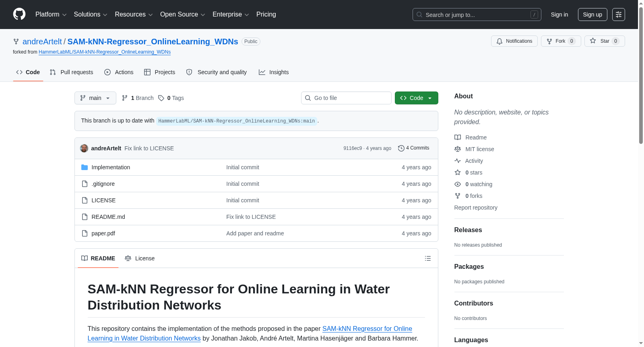Click the paper.pdf file icon
Screen dimensions: 644x347
tap(85, 233)
